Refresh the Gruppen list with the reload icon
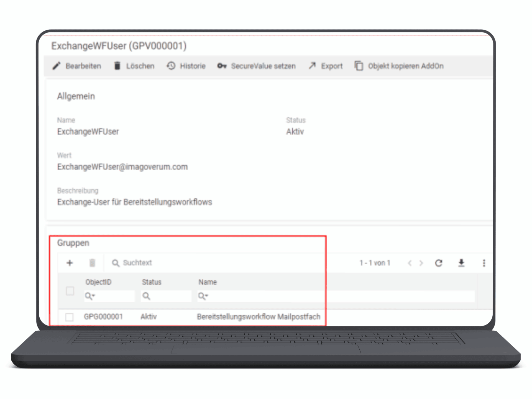 point(439,263)
